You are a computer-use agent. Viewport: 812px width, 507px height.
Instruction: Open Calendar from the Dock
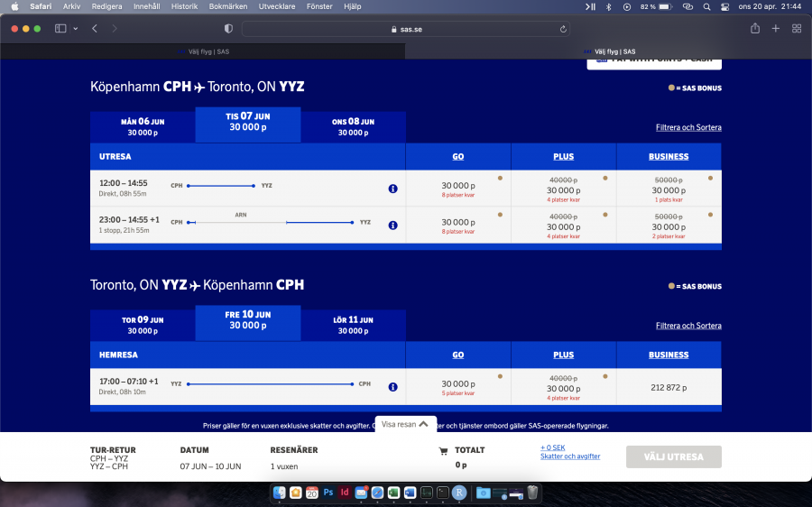pyautogui.click(x=312, y=493)
